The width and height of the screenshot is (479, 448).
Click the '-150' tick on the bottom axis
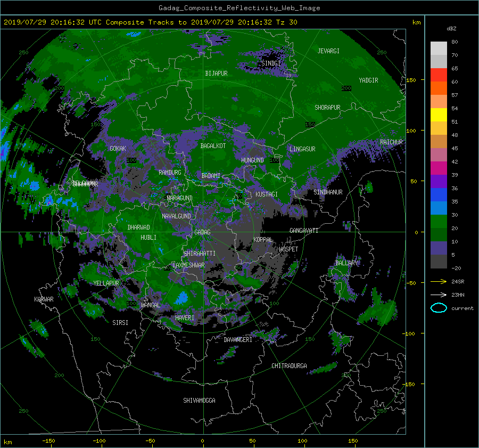click(x=48, y=441)
